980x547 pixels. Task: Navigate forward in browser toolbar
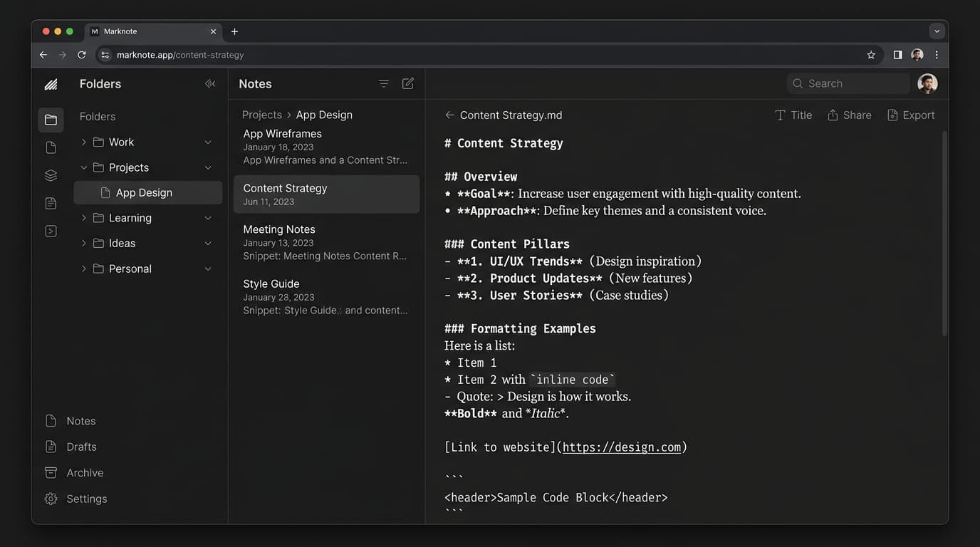[63, 55]
